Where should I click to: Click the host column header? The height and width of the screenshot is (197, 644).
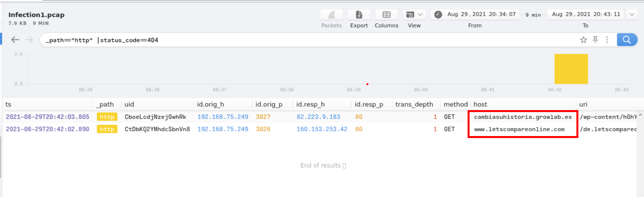(x=480, y=104)
